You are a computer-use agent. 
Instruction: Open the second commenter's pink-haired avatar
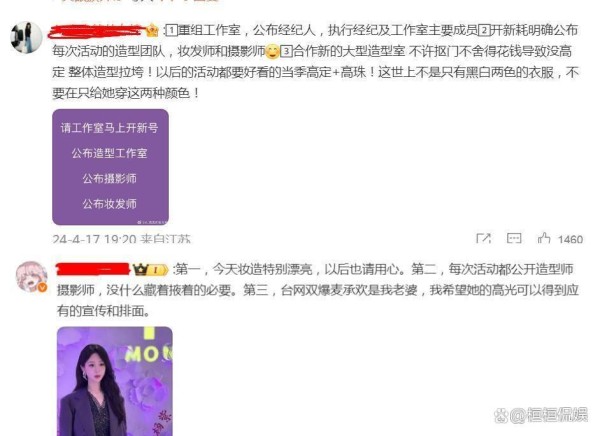tap(31, 276)
